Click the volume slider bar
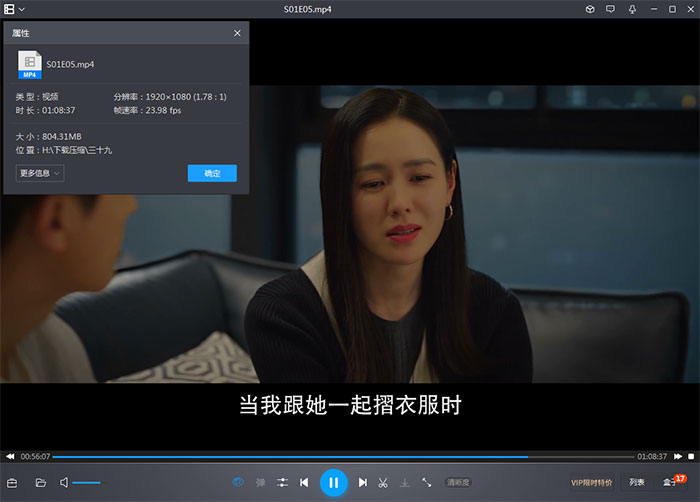 point(87,482)
